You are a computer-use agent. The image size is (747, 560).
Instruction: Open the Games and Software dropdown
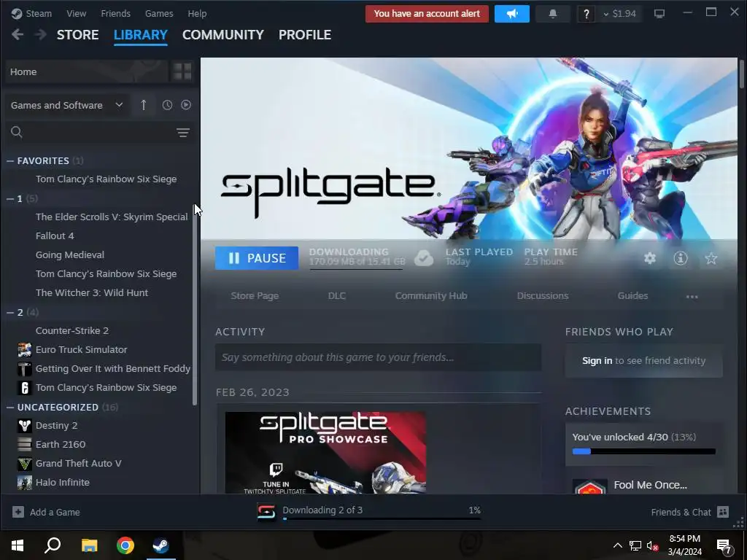click(x=66, y=105)
